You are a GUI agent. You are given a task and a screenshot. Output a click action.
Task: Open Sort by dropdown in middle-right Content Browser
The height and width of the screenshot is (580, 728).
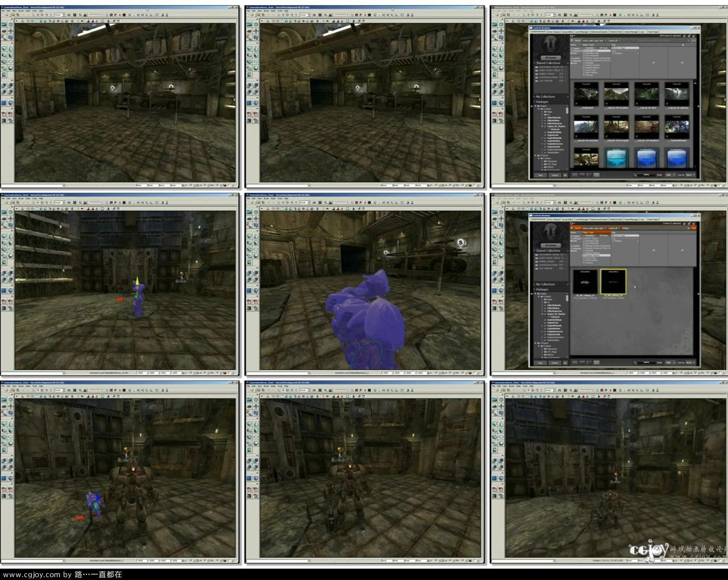[690, 363]
